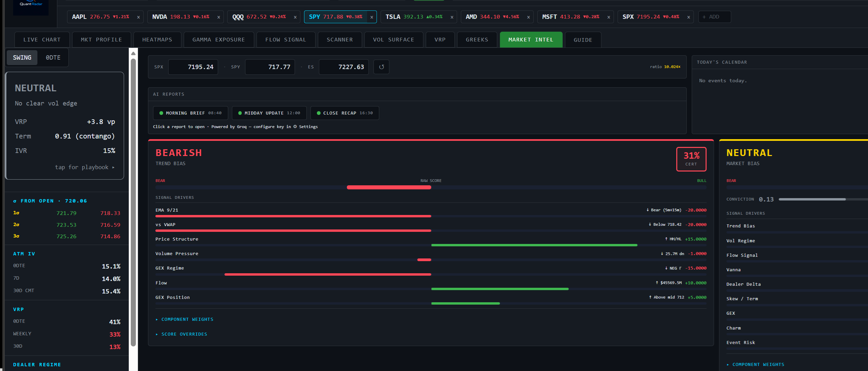The width and height of the screenshot is (868, 371).
Task: Open Settings gear link in AI Reports
Action: click(x=305, y=127)
